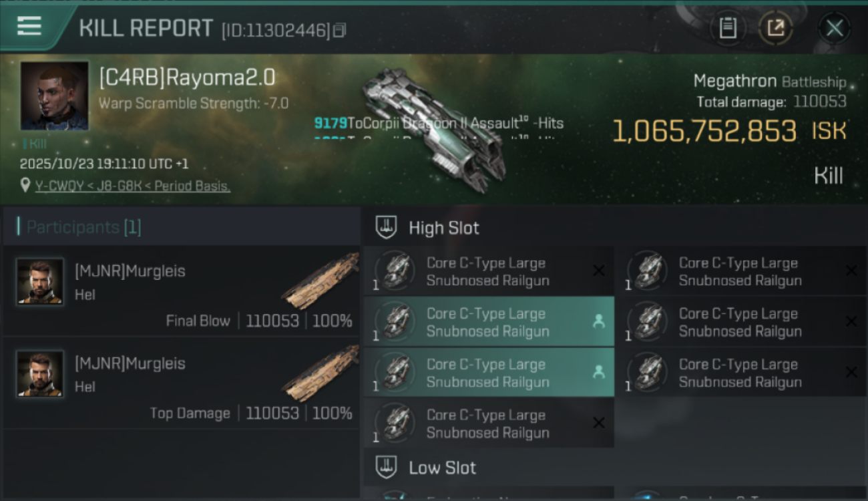868x501 pixels.
Task: Close the kill report window
Action: (835, 28)
